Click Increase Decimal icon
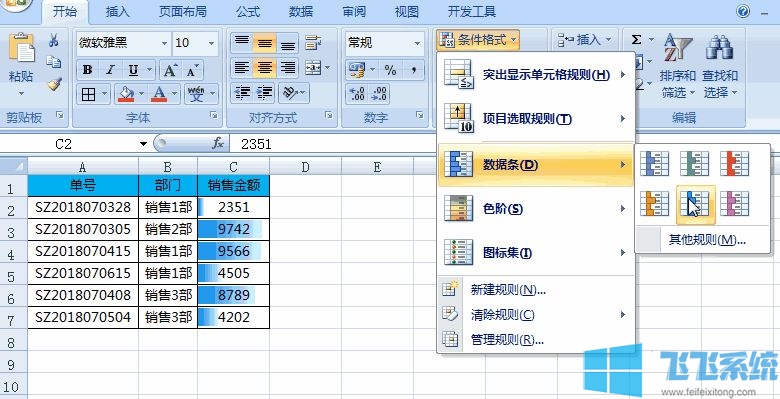Screen dimensions: 780x399 click(357, 94)
